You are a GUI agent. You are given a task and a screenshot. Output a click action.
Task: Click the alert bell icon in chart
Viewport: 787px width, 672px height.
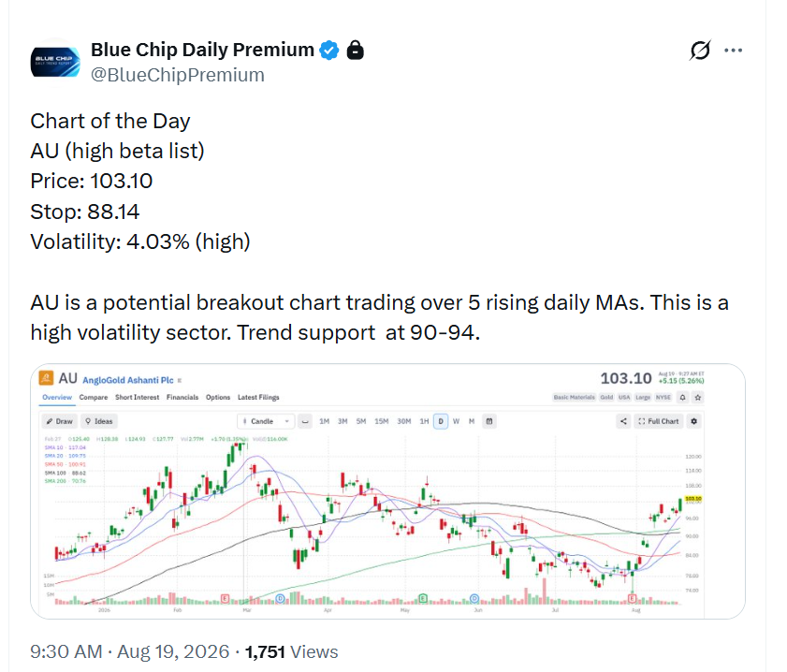click(x=682, y=398)
